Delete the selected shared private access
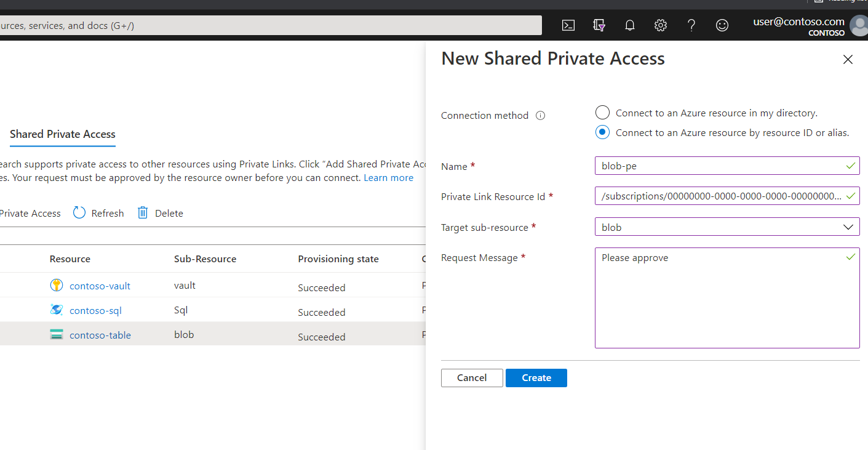The width and height of the screenshot is (868, 450). tap(160, 213)
